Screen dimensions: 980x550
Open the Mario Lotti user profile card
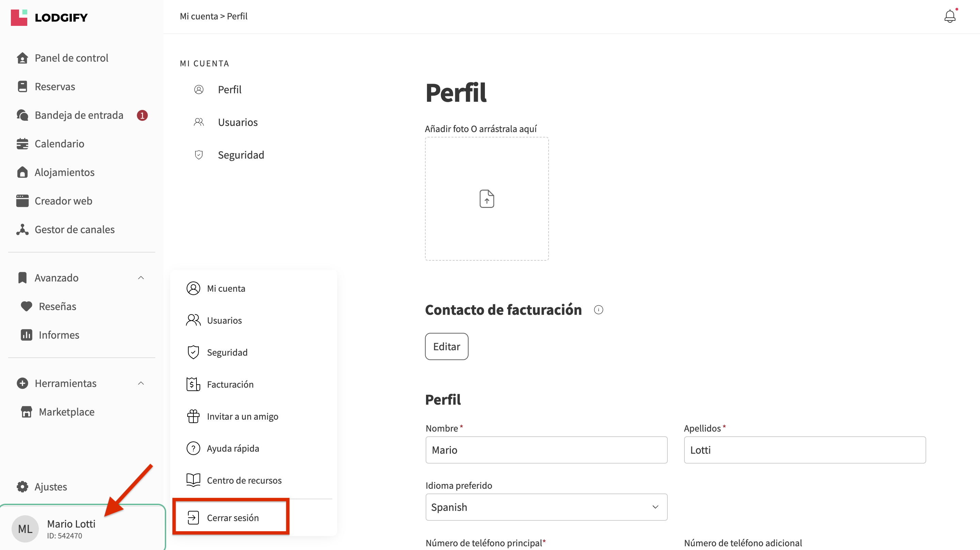(x=71, y=529)
